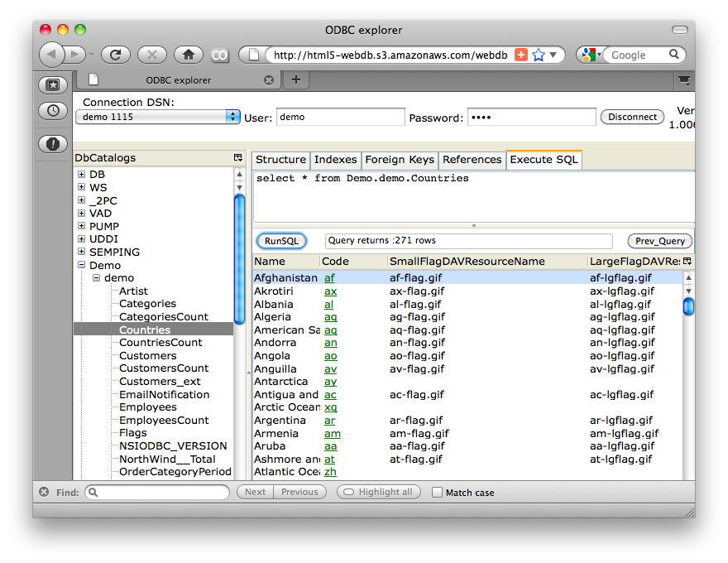Viewport: 728px width, 563px height.
Task: Switch to the Structure tab
Action: click(x=280, y=160)
